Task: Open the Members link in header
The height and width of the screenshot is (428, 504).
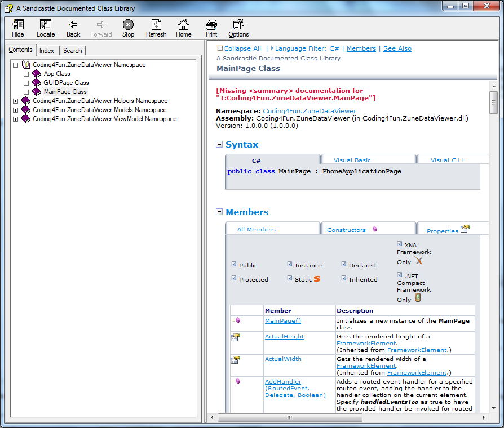Action: pos(361,48)
